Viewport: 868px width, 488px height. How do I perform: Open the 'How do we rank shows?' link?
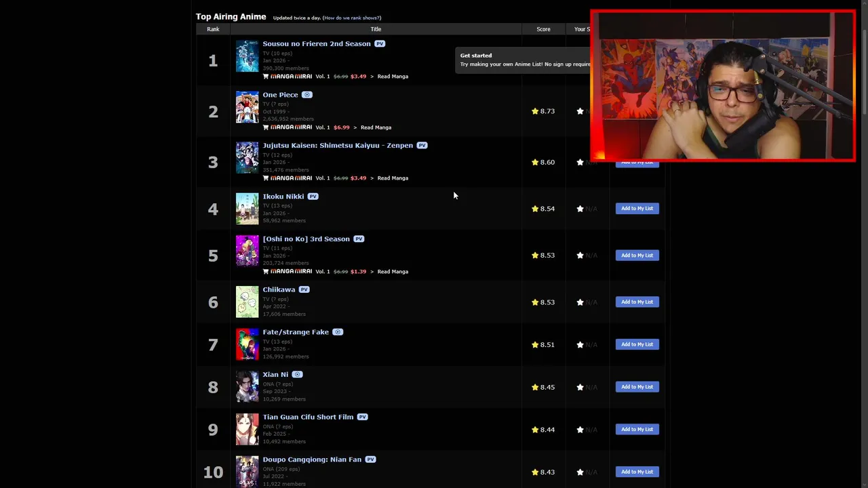coord(351,18)
